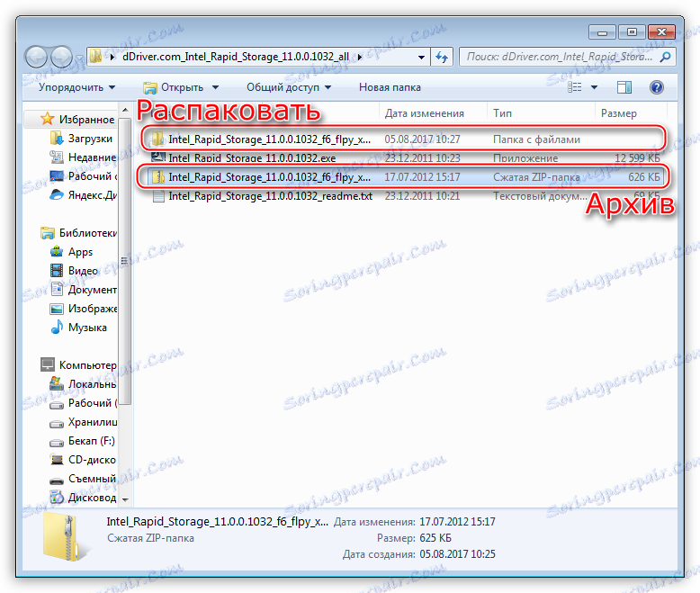
Task: Click the search magnifier icon
Action: (x=665, y=57)
